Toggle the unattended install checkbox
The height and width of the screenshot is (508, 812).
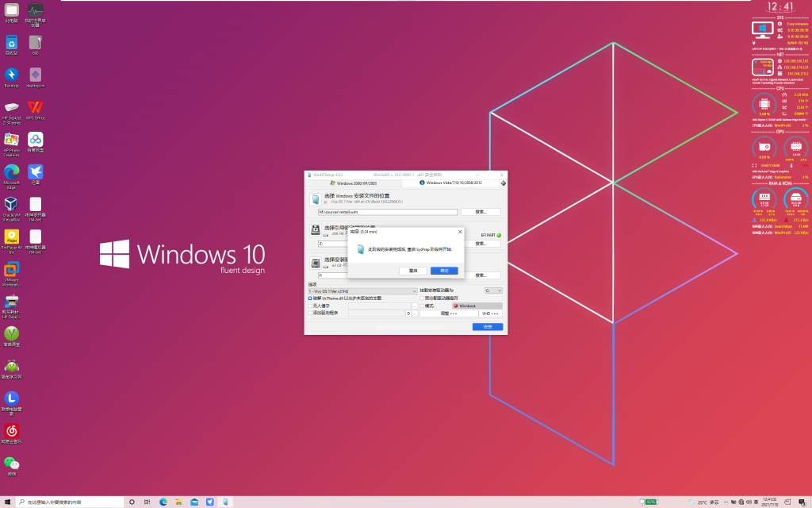[x=310, y=306]
